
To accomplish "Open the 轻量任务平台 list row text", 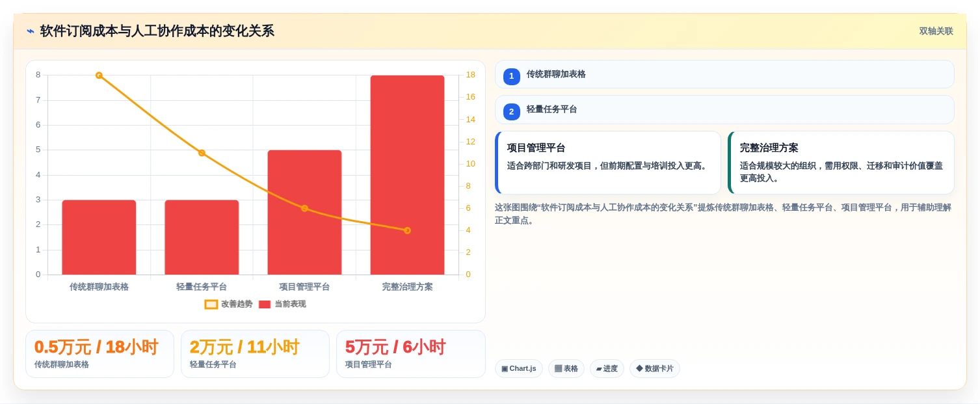I will tap(551, 109).
